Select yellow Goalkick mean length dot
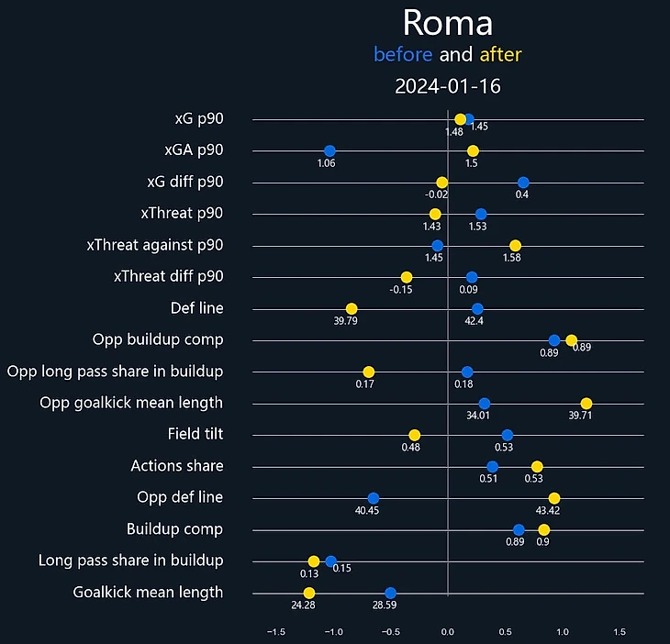This screenshot has width=670, height=644. 309,594
